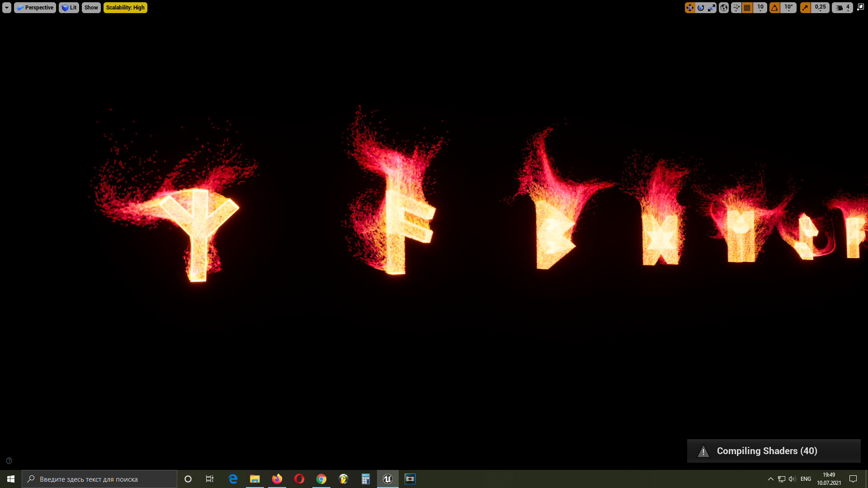Switch to Firefox in the taskbar
This screenshot has width=868, height=488.
point(277,479)
